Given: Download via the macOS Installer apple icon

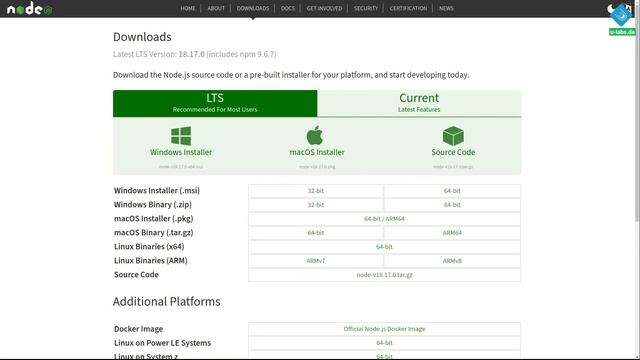Looking at the screenshot, I should click(315, 136).
